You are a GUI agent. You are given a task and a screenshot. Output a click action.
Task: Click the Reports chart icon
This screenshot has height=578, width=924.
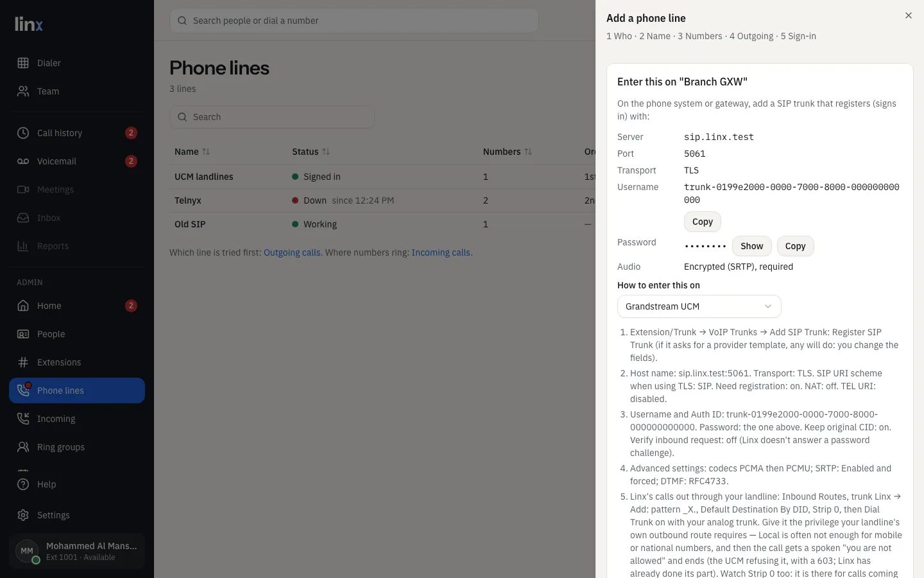click(23, 246)
